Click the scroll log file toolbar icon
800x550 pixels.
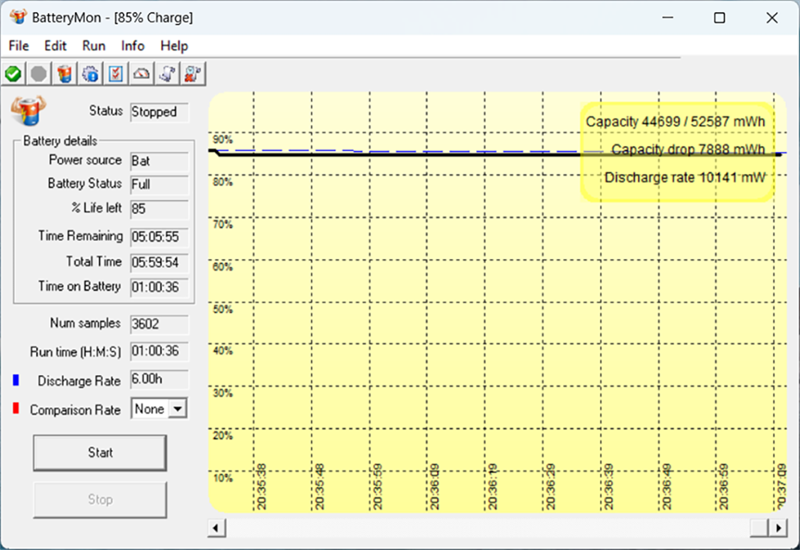pyautogui.click(x=167, y=74)
